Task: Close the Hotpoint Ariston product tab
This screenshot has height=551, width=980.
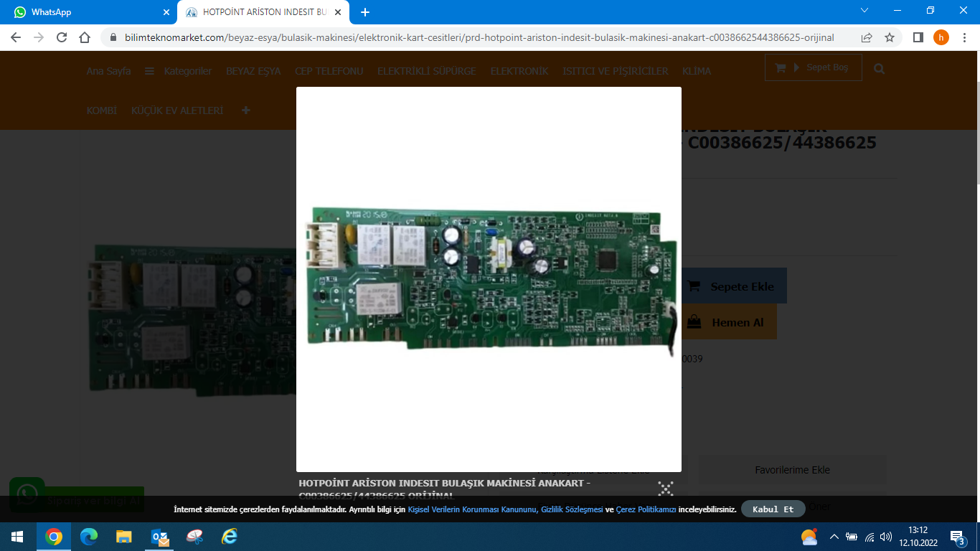Action: [338, 12]
